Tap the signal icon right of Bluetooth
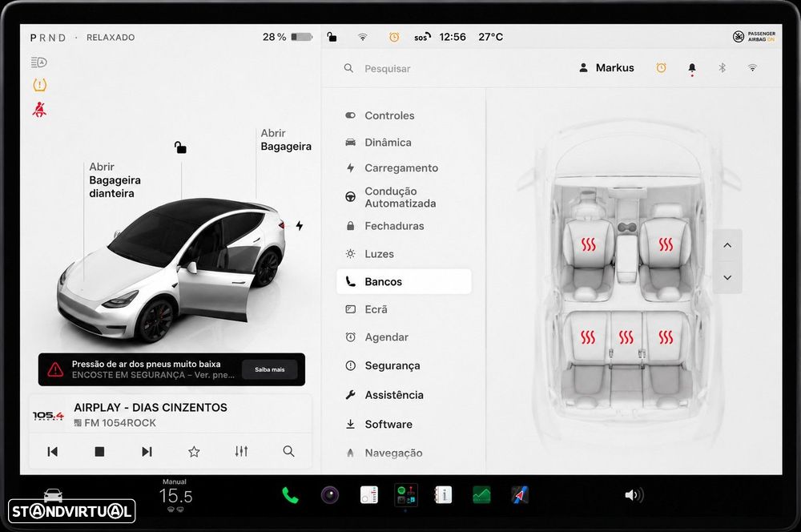The image size is (801, 532). 752,67
